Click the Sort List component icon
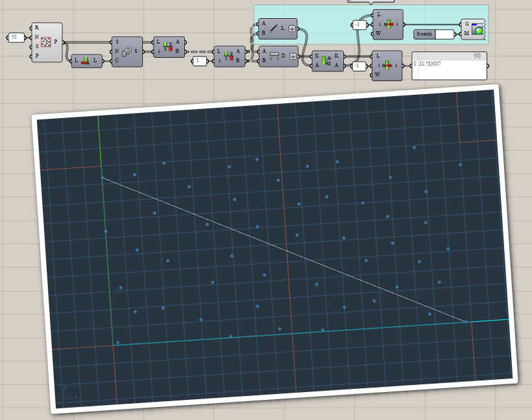Screen dimensions: 532x420 coord(326,61)
